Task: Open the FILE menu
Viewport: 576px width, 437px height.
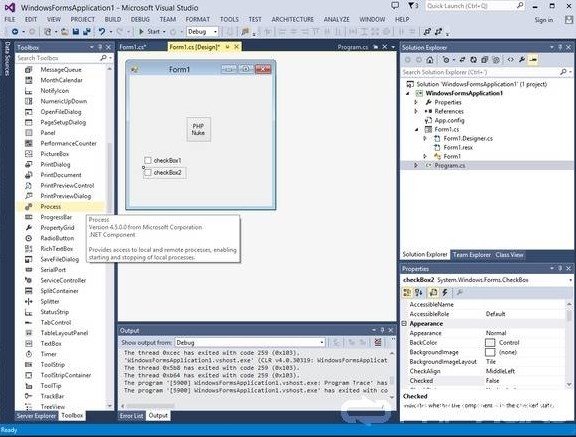Action: click(10, 19)
